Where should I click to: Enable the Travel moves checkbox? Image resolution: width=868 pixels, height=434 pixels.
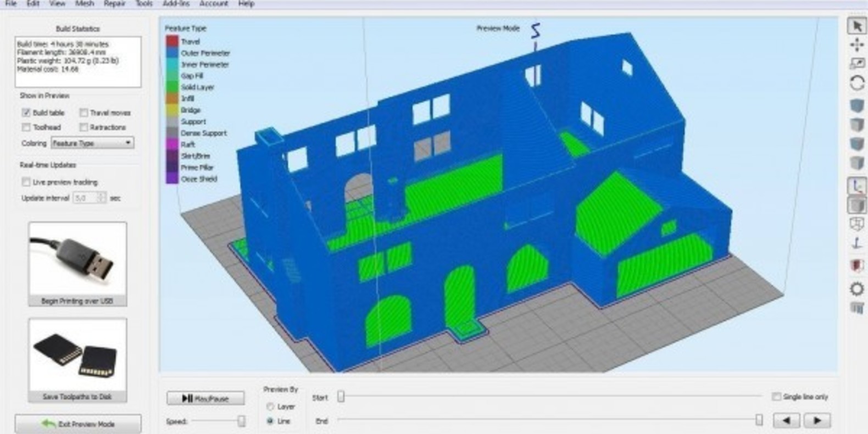coord(84,113)
